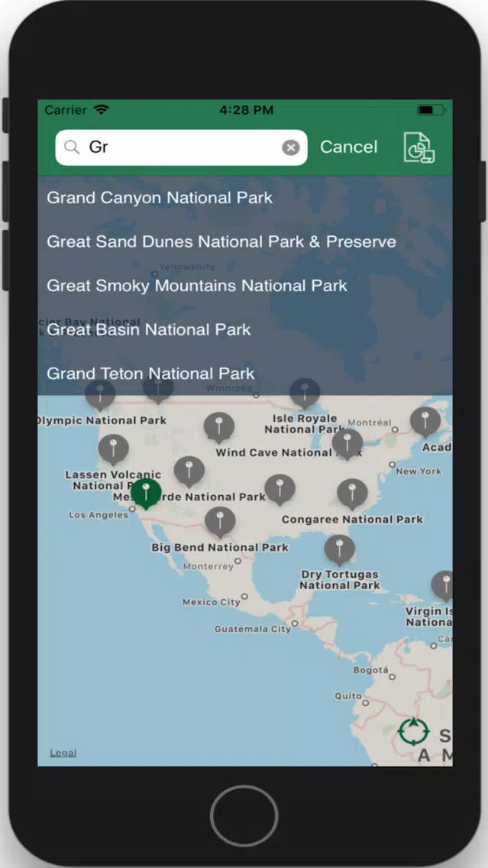The image size is (488, 868).
Task: Tap the Bogotá city label
Action: (371, 670)
